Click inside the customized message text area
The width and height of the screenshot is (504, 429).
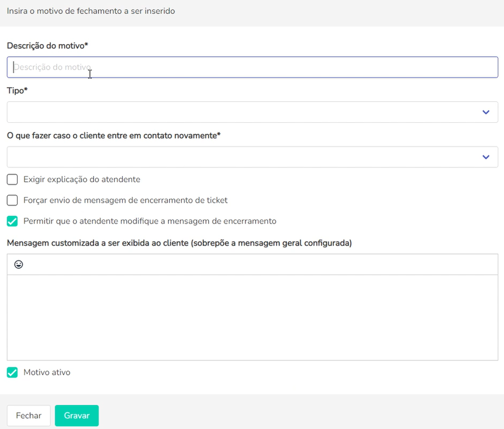click(x=252, y=317)
